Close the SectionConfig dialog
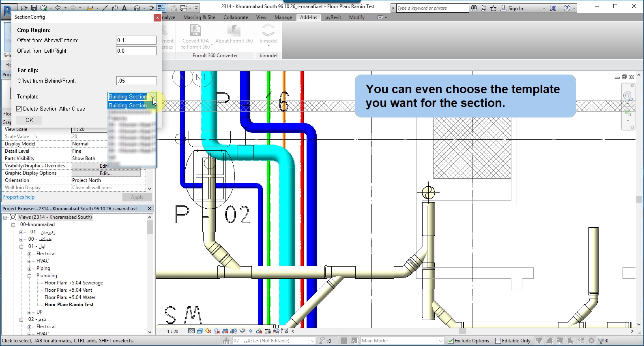 tap(157, 17)
